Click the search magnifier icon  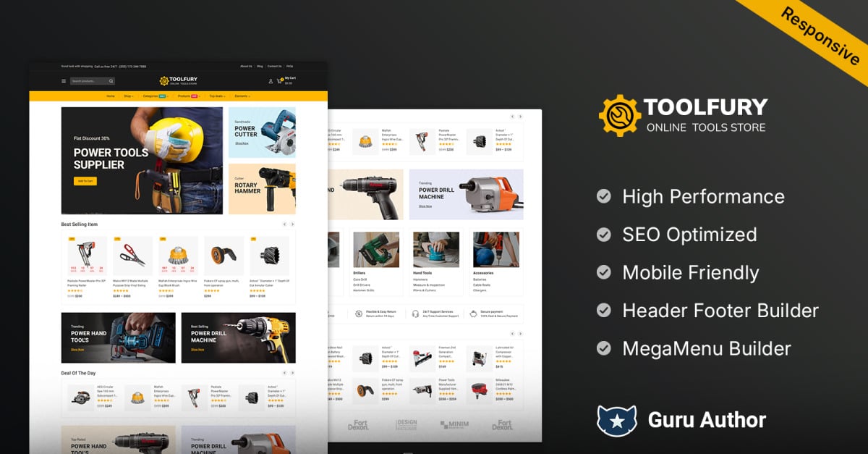pos(111,81)
